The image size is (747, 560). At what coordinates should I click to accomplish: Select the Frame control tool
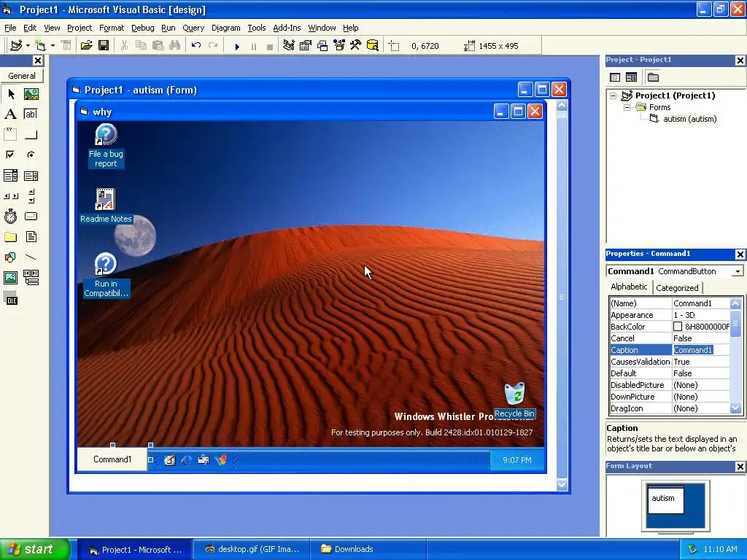(x=10, y=135)
